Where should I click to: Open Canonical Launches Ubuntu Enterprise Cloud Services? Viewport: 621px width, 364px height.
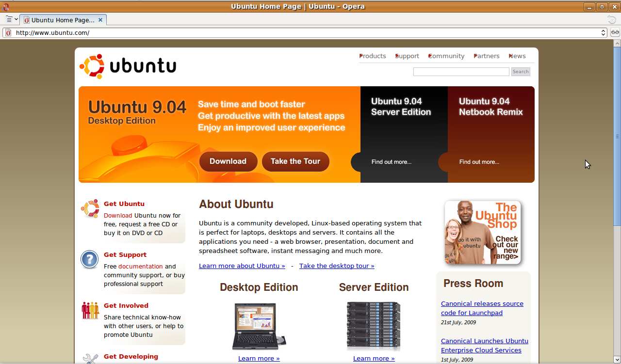[x=485, y=346]
